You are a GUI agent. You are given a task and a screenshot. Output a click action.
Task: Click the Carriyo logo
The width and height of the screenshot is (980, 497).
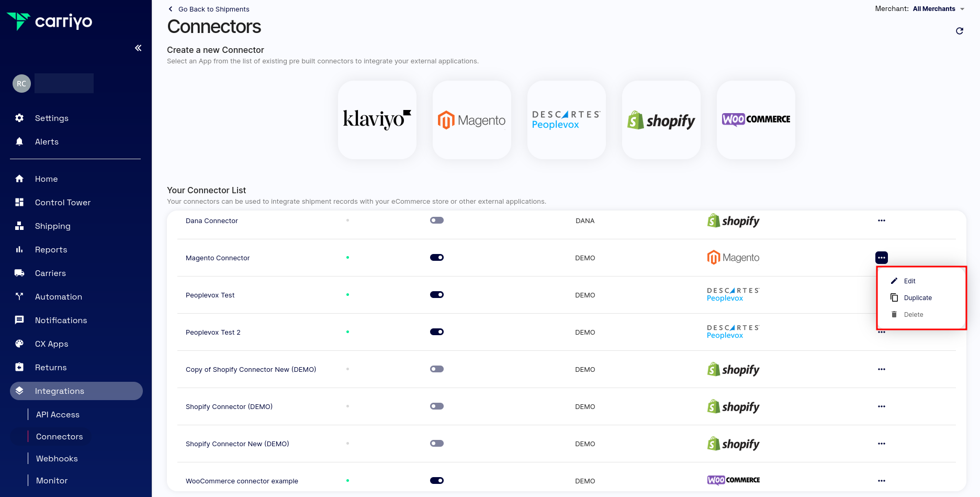(50, 21)
